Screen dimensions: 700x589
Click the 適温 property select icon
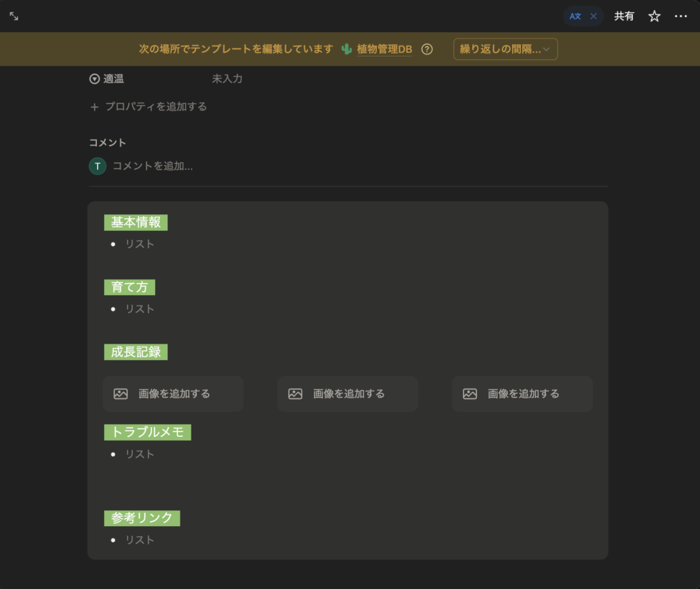point(94,79)
